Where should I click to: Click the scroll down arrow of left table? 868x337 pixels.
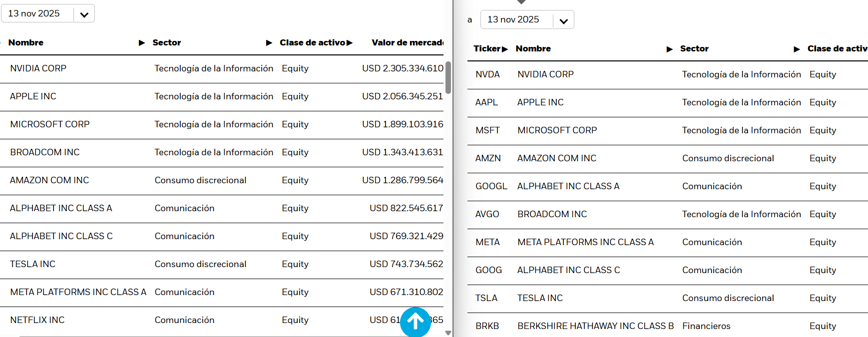pyautogui.click(x=448, y=333)
